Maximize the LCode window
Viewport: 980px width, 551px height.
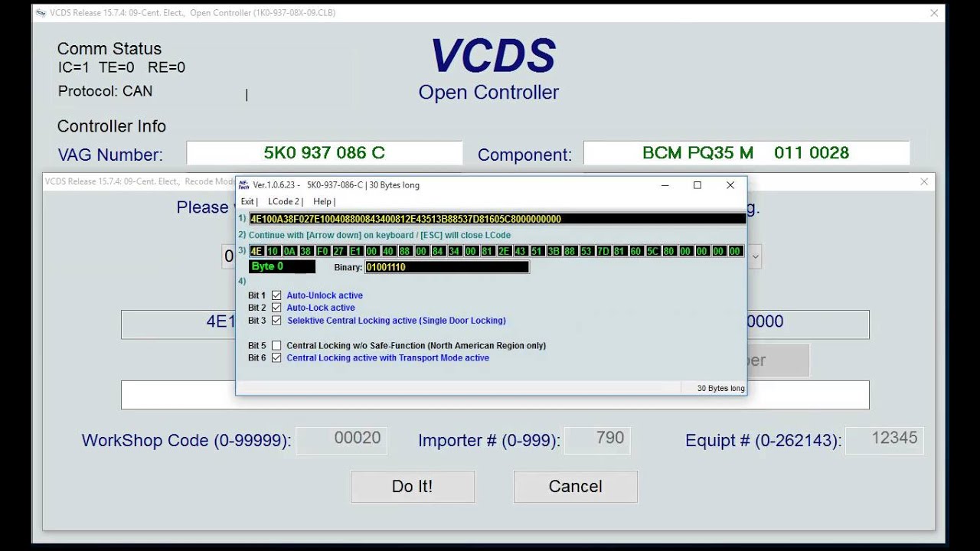click(697, 185)
